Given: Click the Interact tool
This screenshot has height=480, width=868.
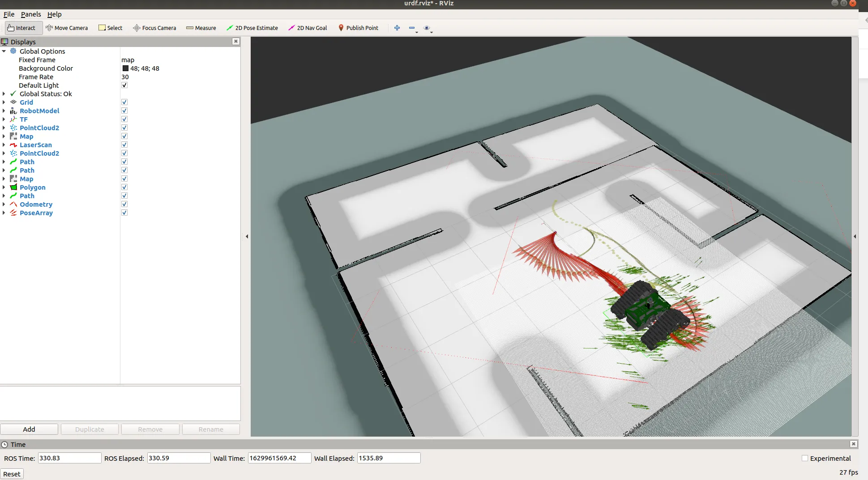Looking at the screenshot, I should point(21,28).
